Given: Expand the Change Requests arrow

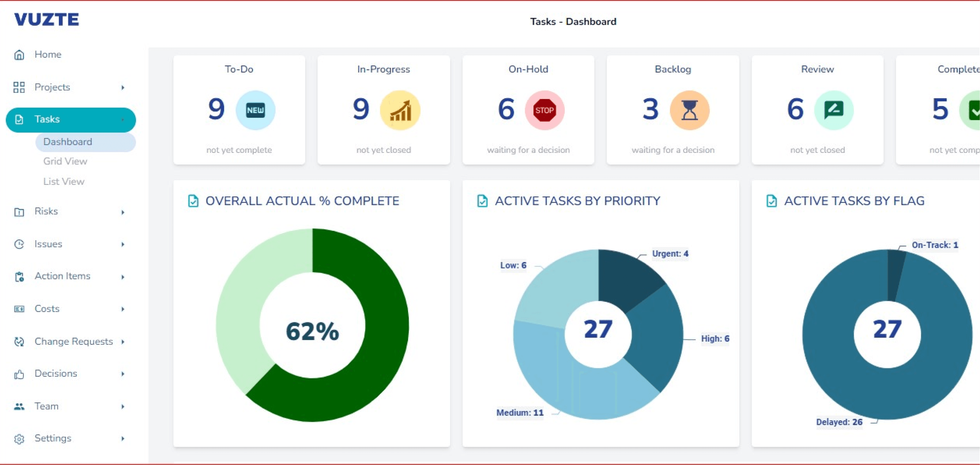Looking at the screenshot, I should point(123,342).
